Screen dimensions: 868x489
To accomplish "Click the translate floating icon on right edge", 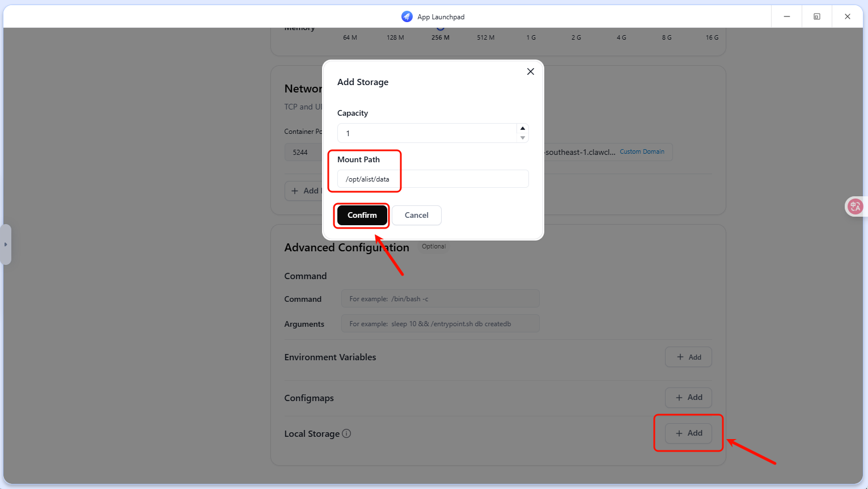I will [x=855, y=206].
